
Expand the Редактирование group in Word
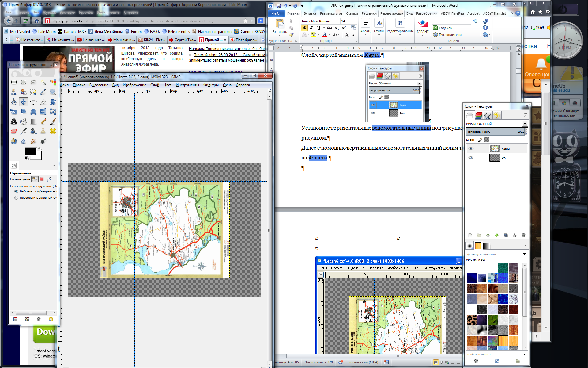tap(400, 27)
